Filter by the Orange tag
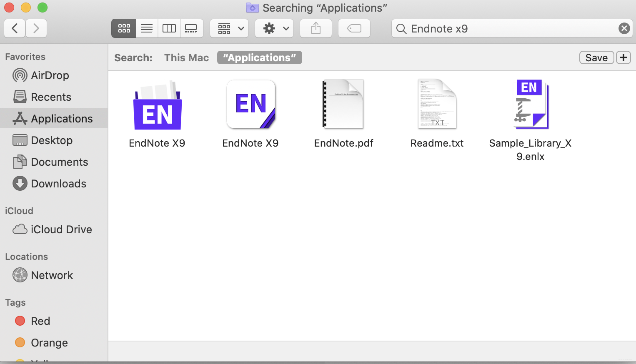Screen dimensions: 636x364 (x=54, y=343)
